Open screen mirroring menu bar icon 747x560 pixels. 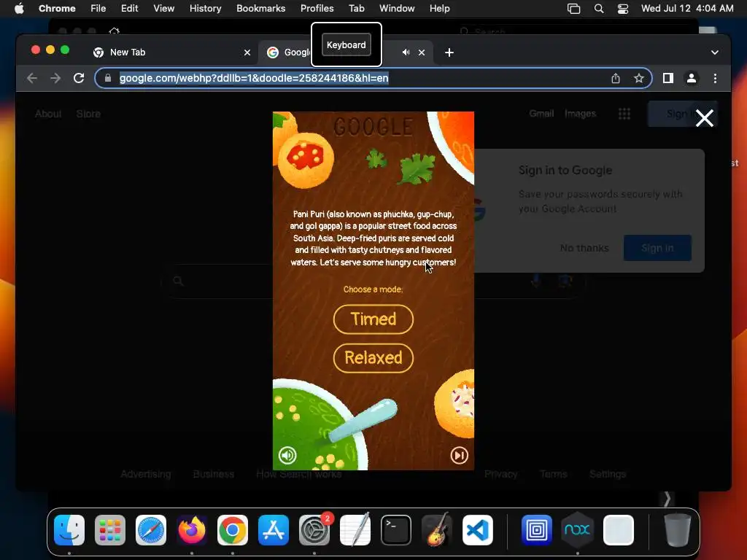coord(573,9)
